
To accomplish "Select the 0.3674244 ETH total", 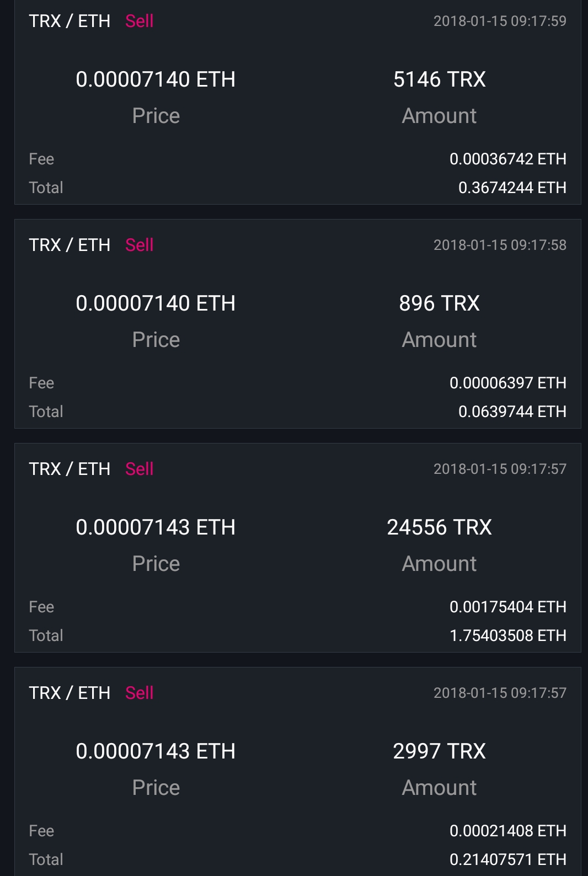I will coord(512,188).
